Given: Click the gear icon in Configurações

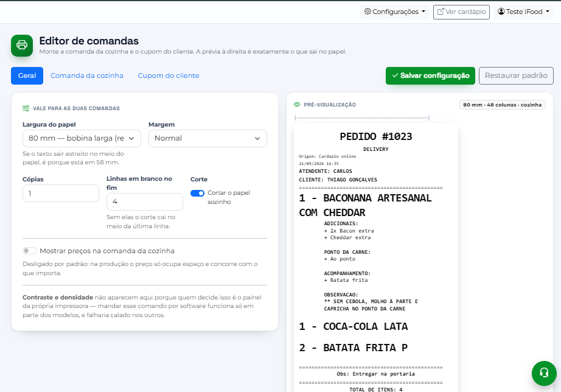Looking at the screenshot, I should click(x=368, y=12).
